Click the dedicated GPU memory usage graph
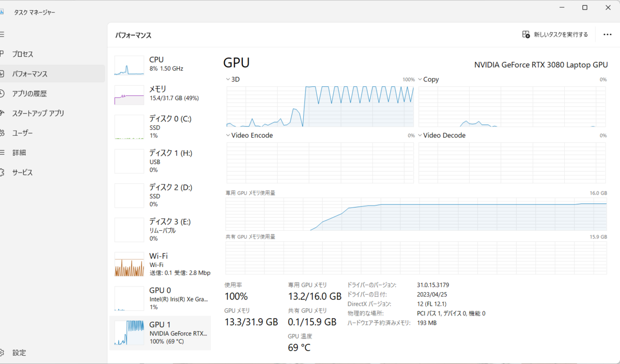Image resolution: width=620 pixels, height=364 pixels. coord(416,214)
